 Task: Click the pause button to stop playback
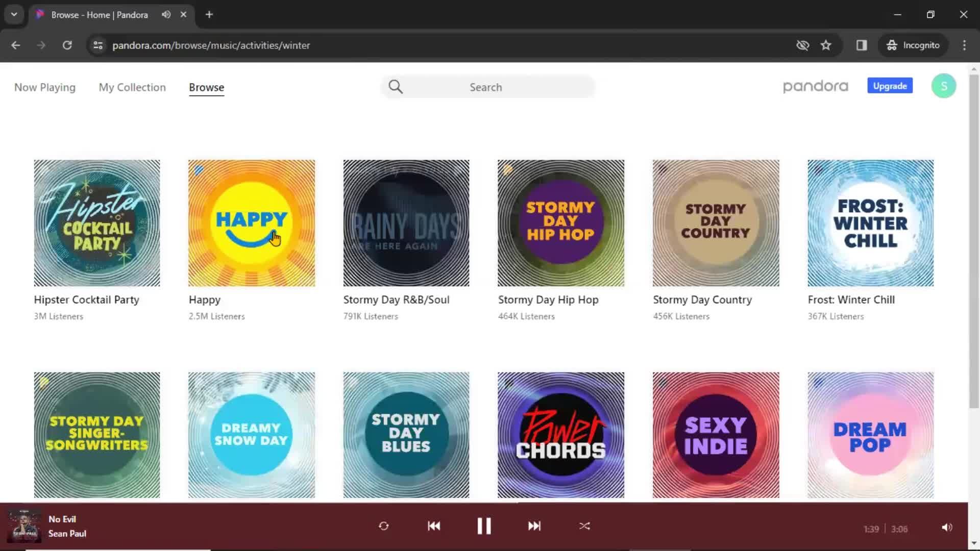483,526
